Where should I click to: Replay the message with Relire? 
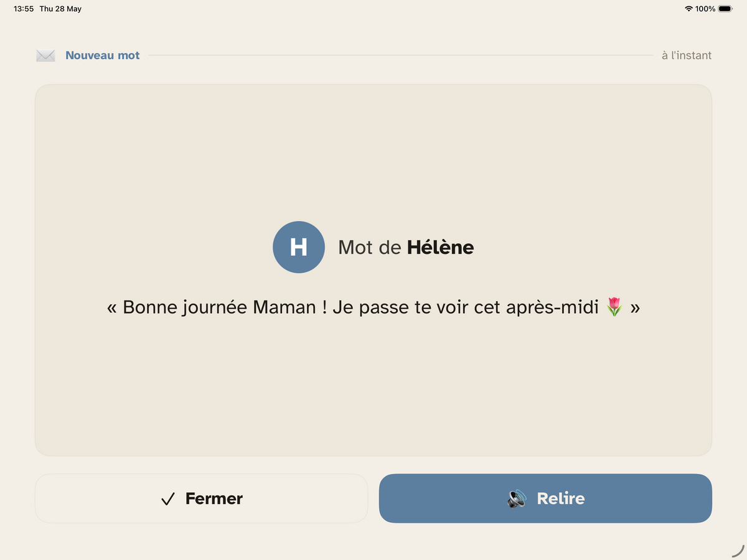tap(545, 498)
